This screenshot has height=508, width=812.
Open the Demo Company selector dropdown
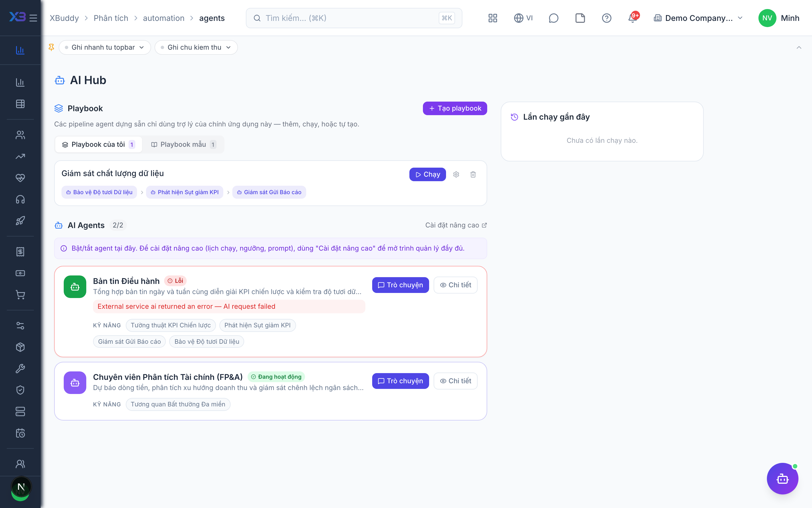(x=698, y=18)
